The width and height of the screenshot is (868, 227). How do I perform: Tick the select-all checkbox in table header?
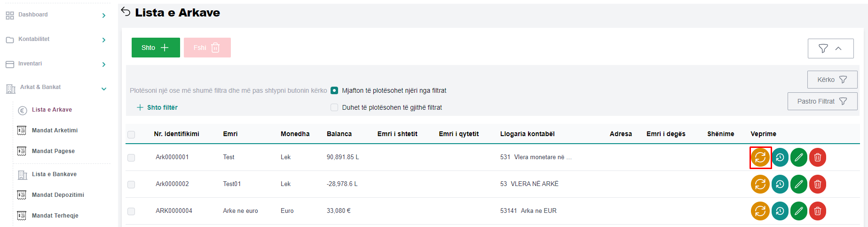pyautogui.click(x=131, y=134)
